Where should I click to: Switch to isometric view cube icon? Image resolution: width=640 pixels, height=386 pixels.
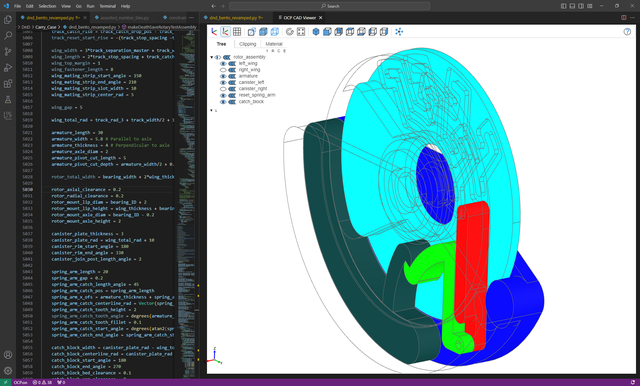click(x=316, y=32)
